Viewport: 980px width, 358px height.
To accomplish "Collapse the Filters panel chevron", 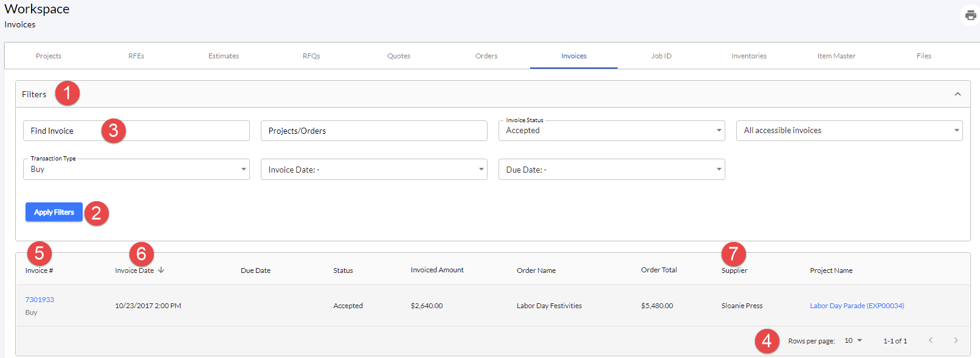I will (x=958, y=94).
